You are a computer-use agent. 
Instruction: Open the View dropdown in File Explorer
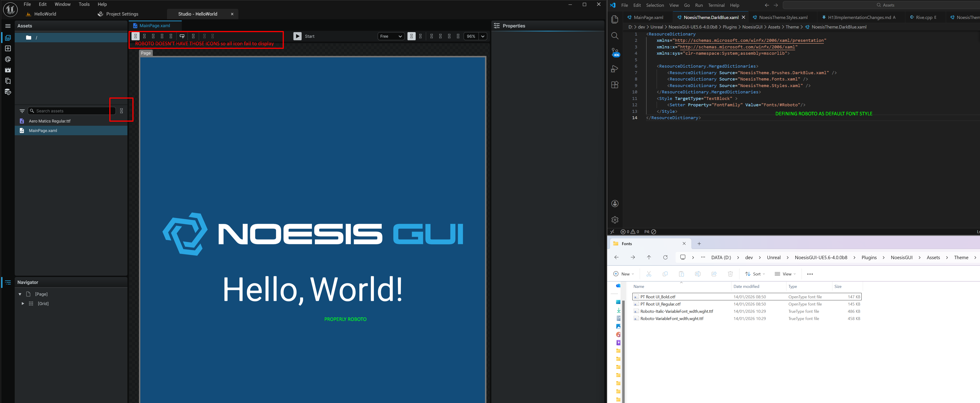[x=785, y=274]
